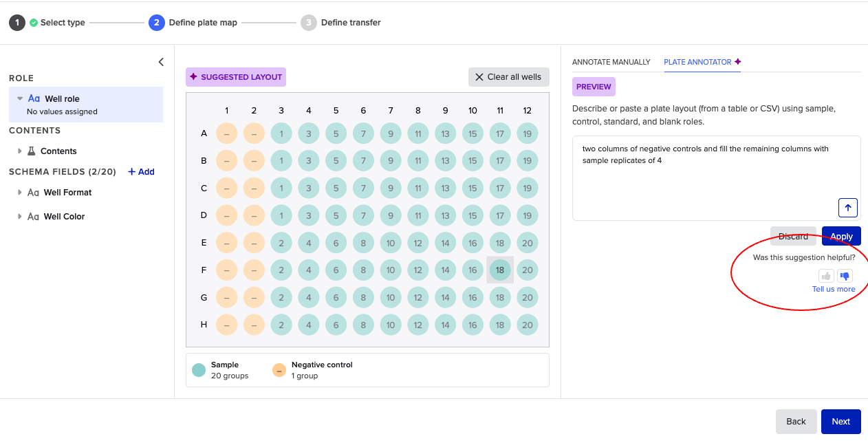868x443 pixels.
Task: Expand the Well Color schema field
Action: point(19,216)
